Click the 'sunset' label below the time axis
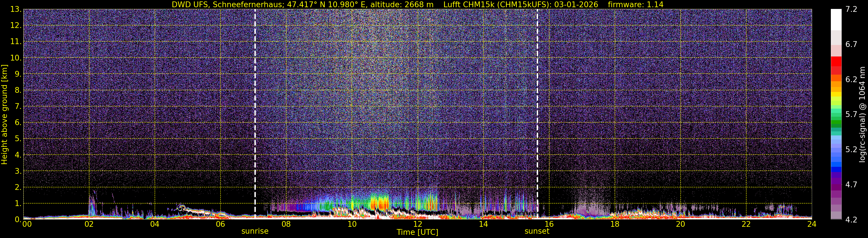This screenshot has height=238, width=868. pyautogui.click(x=537, y=231)
